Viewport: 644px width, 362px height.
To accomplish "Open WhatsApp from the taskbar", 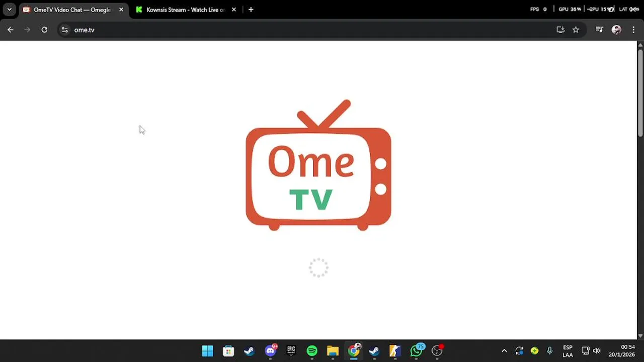I will pos(416,351).
